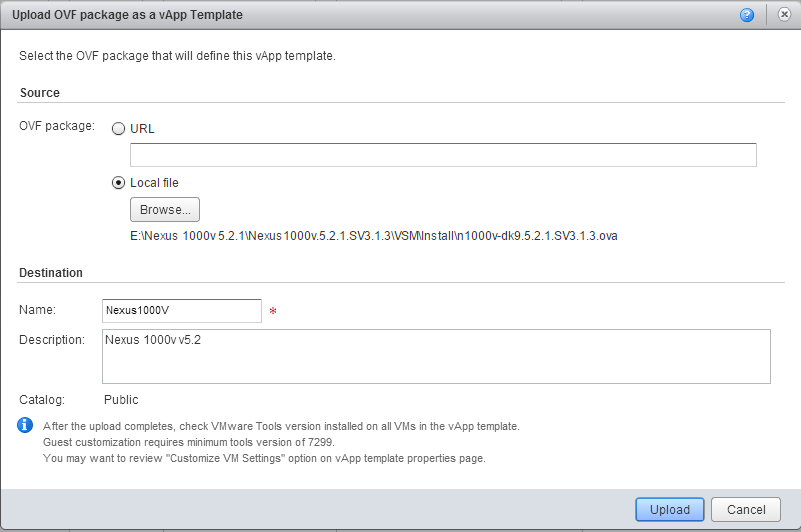Focus the Description text area
Screen dimensions: 801x532
[x=437, y=356]
